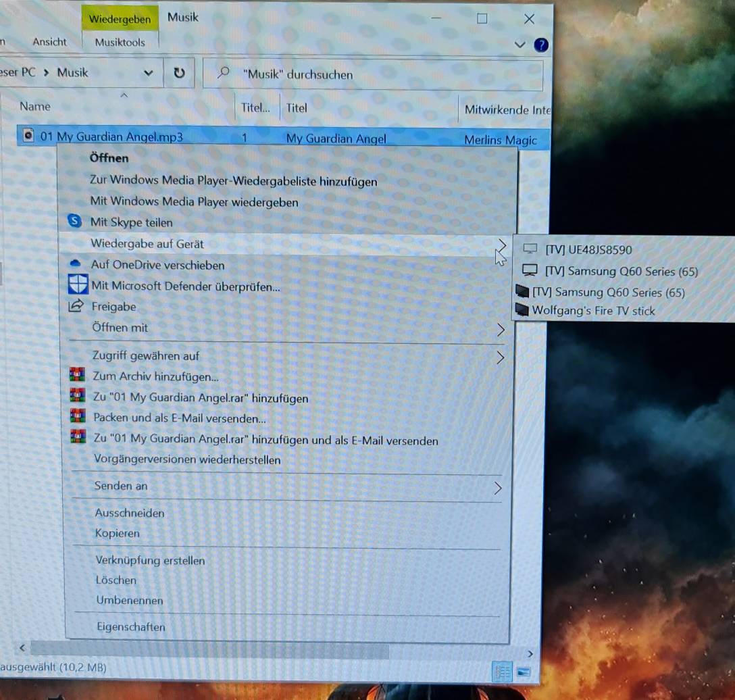
Task: Click the Microsoft Defender shield icon
Action: click(x=78, y=285)
